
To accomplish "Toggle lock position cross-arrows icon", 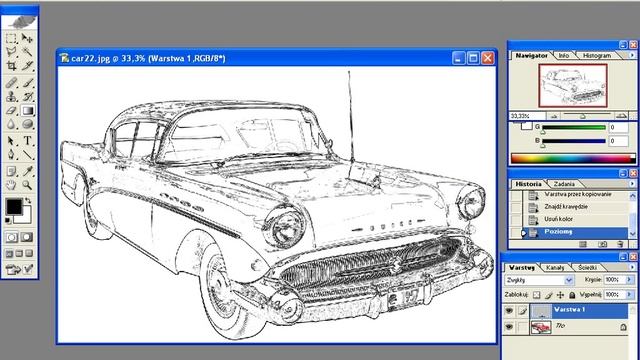I will [561, 295].
